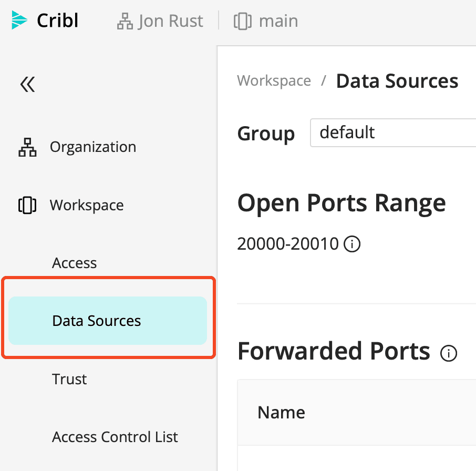Go to Access in the sidebar
Image resolution: width=476 pixels, height=471 pixels.
[75, 263]
